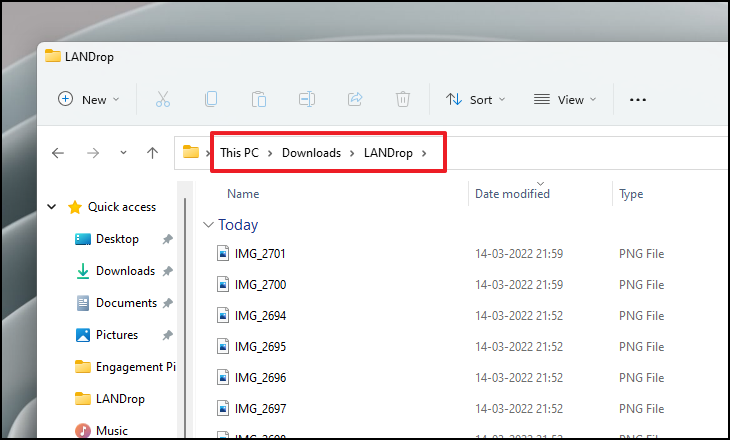Select Pictures in Quick access

coord(117,335)
